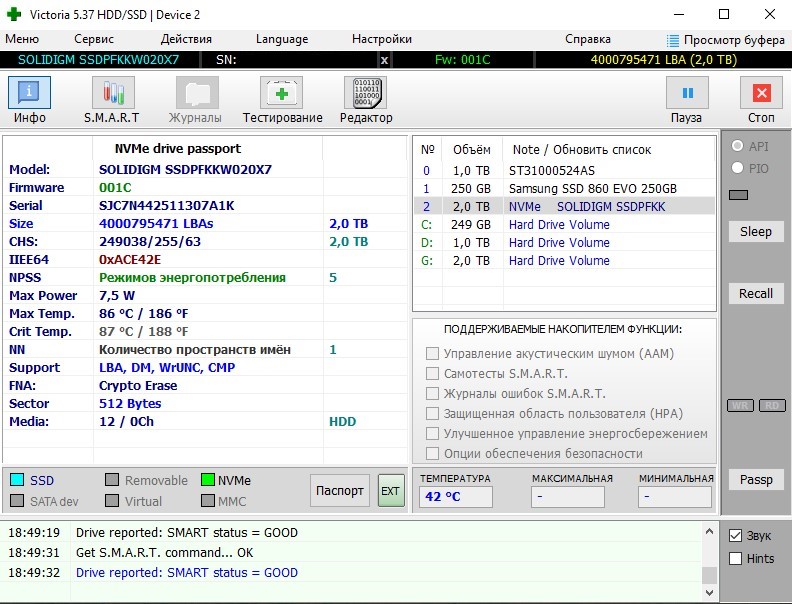Open the Настройки menu
Image resolution: width=792 pixels, height=604 pixels.
[382, 39]
